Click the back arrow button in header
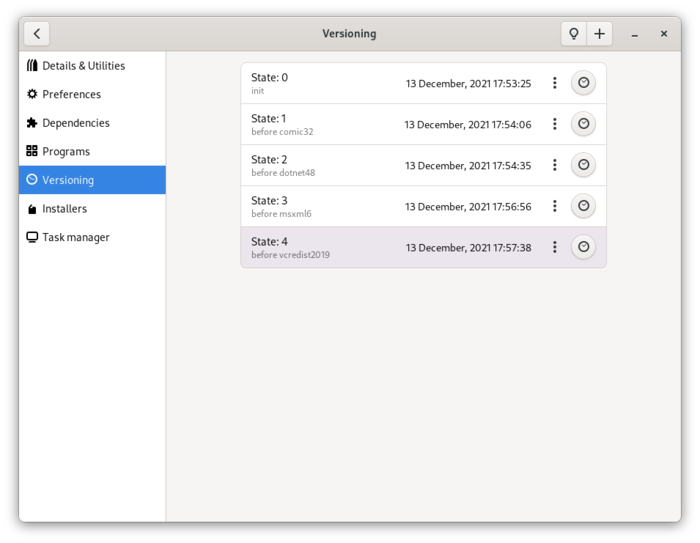Image resolution: width=700 pixels, height=543 pixels. tap(37, 34)
